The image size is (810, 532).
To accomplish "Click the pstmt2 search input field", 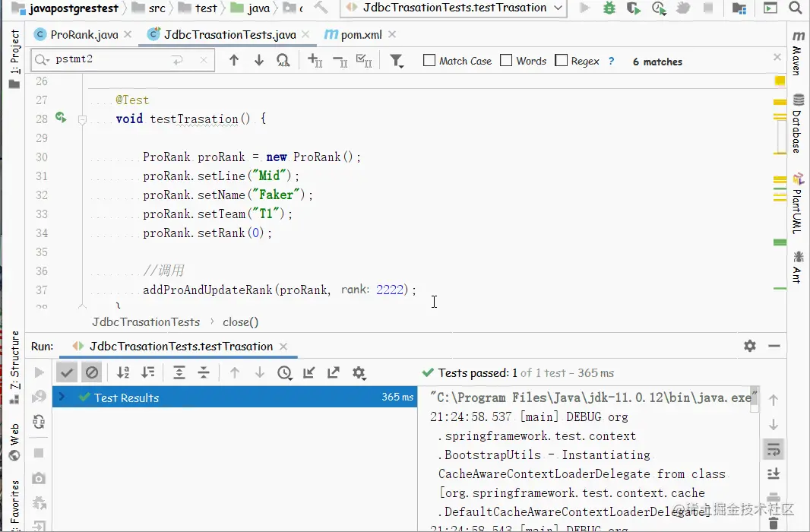I will click(x=110, y=60).
